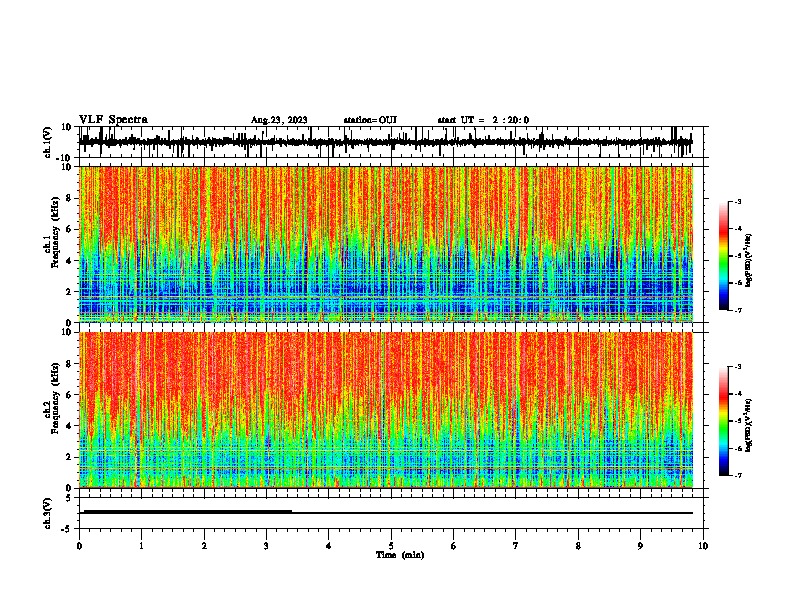
Task: Click the '6' kHz tick on ch.2 spectrogram
Action: tap(70, 395)
